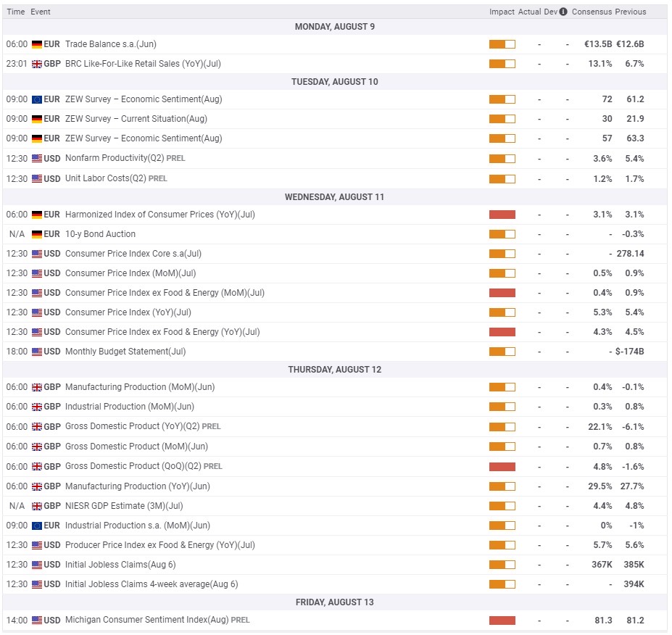
Task: Click red impact bar for Gross Domestic Product (QoQ)
Action: [502, 467]
